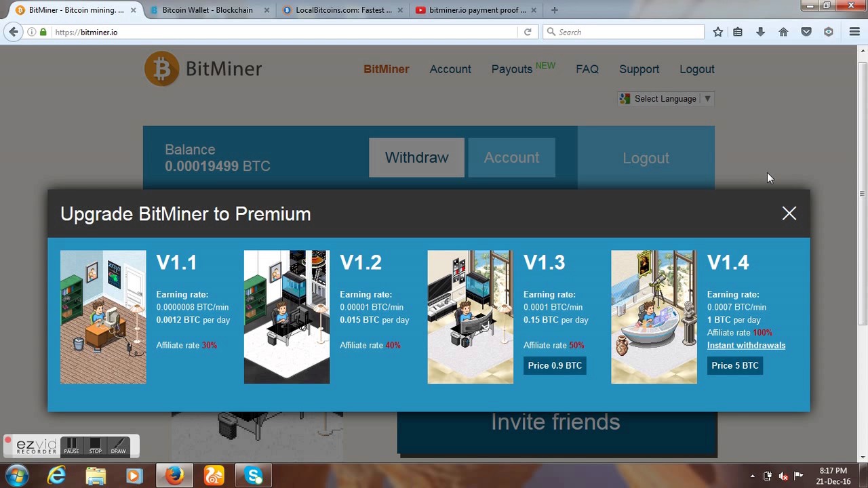Open a new tab with plus icon
The image size is (868, 488).
coord(555,10)
